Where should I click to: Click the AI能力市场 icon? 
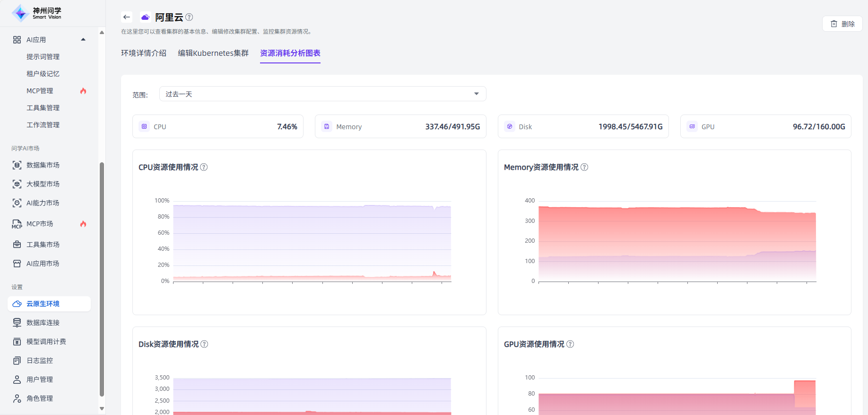17,203
